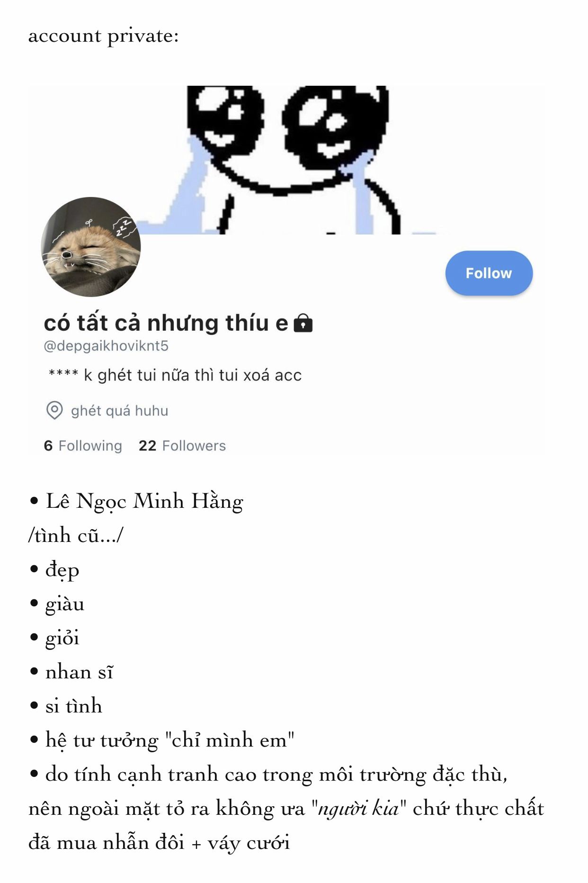
Task: Click the location text "ghét quá huhu"
Action: [120, 411]
